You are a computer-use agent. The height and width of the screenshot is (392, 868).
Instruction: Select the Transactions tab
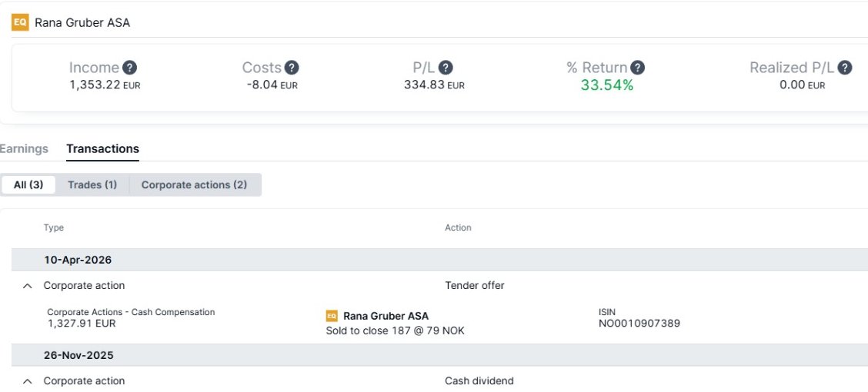[x=102, y=148]
